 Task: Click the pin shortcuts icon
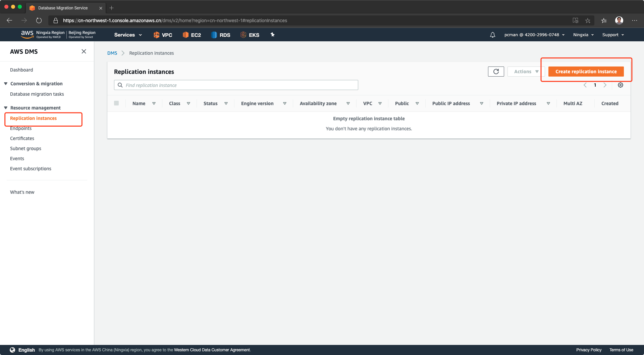[272, 35]
